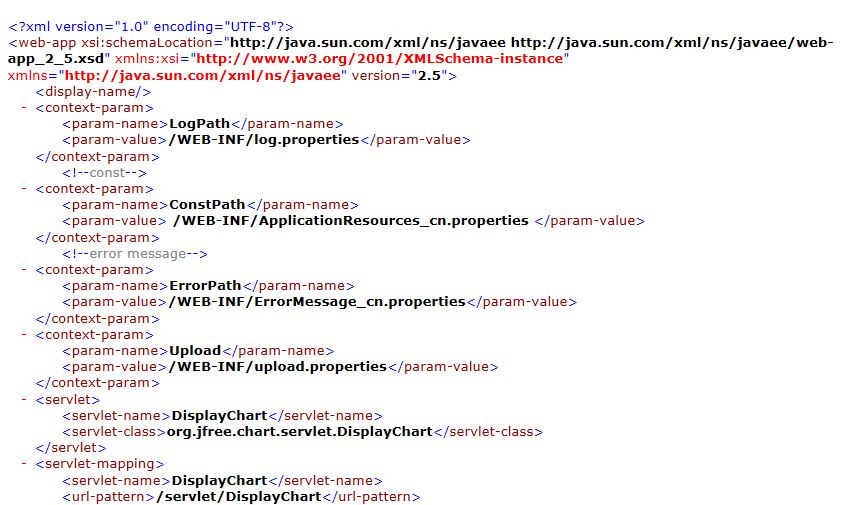Click the version 2.5 attribute value

pyautogui.click(x=429, y=75)
